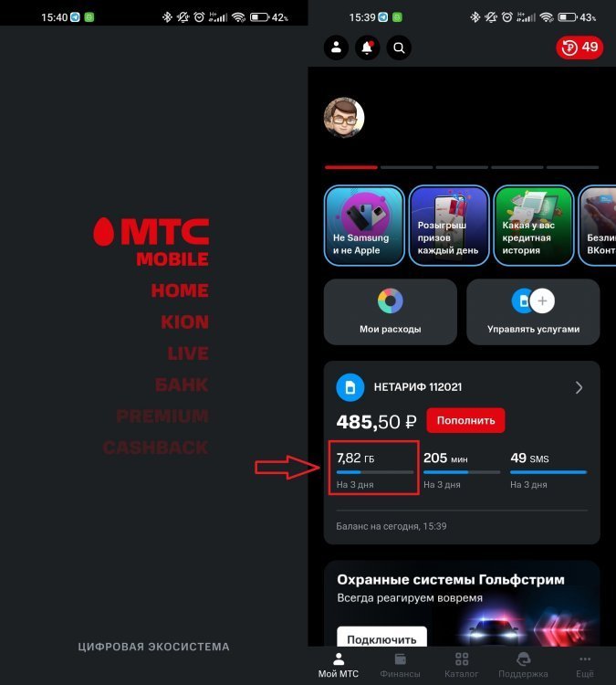The width and height of the screenshot is (616, 685).
Task: Open the Ещё more menu
Action: pos(585,665)
